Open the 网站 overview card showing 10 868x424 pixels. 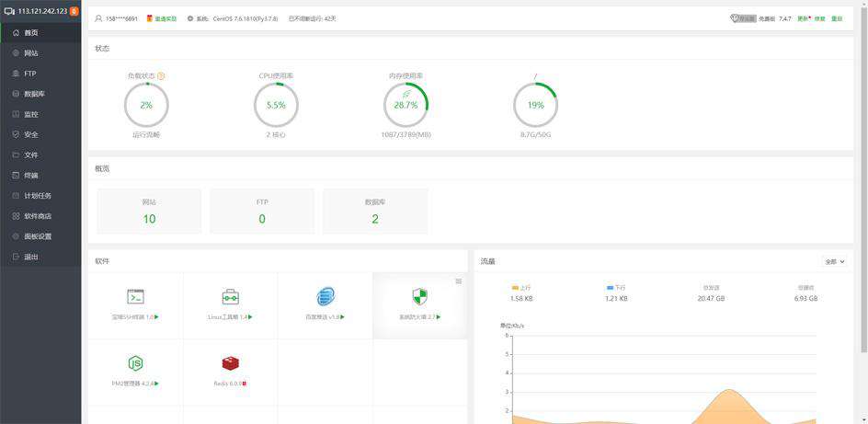[x=149, y=211]
